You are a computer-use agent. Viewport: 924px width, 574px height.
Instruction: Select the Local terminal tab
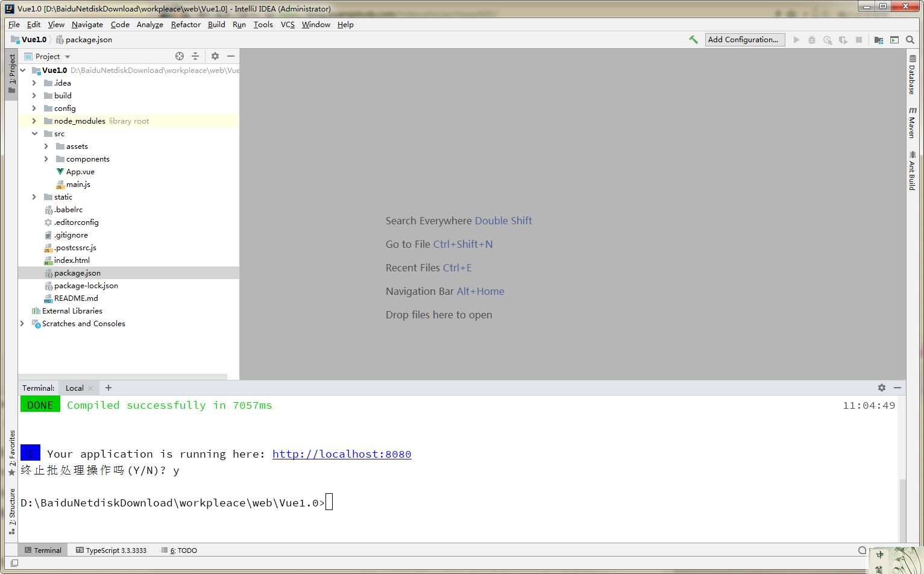74,388
